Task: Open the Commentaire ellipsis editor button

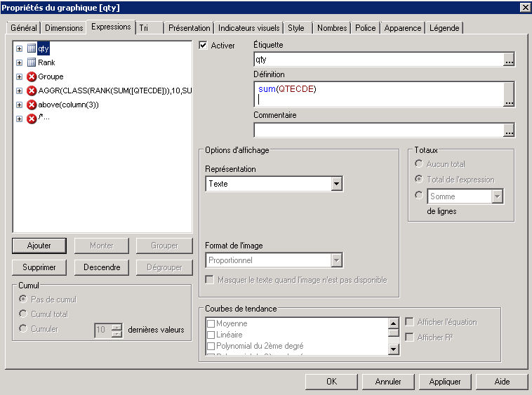Action: point(509,130)
